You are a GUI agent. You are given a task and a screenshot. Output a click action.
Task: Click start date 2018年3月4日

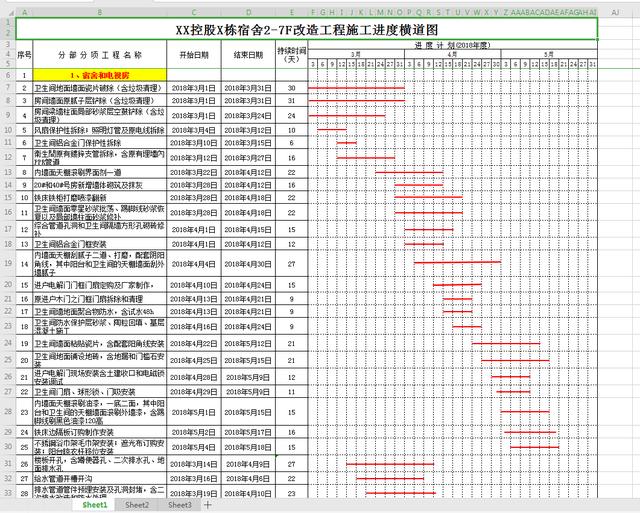pyautogui.click(x=194, y=130)
